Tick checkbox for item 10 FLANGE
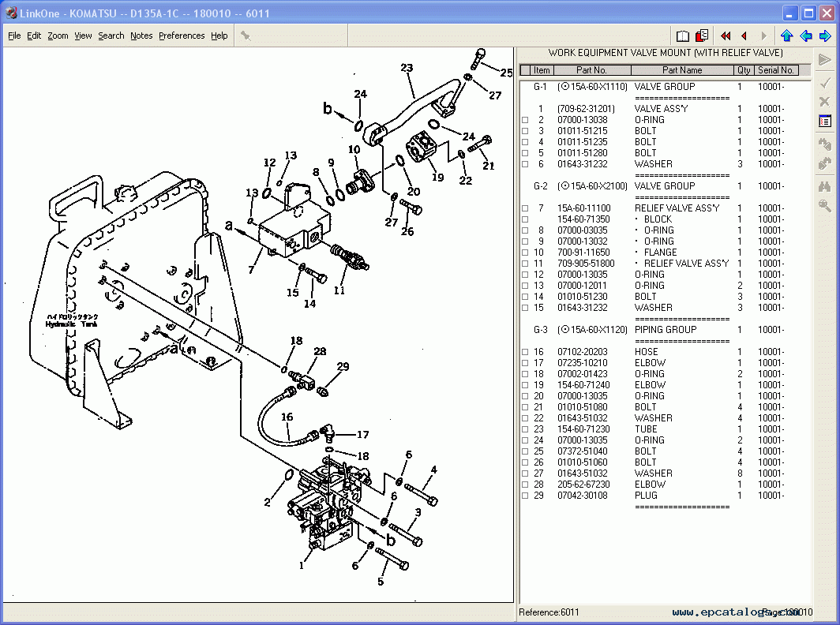840x625 pixels. click(x=525, y=253)
